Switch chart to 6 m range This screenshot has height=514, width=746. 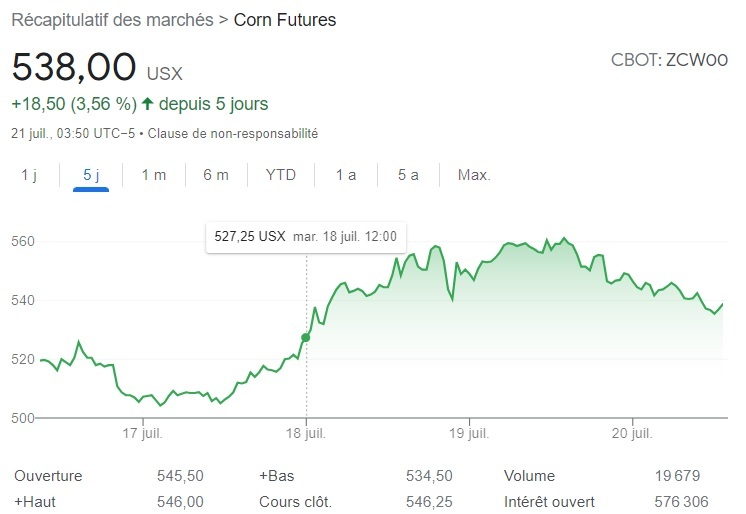pyautogui.click(x=216, y=175)
